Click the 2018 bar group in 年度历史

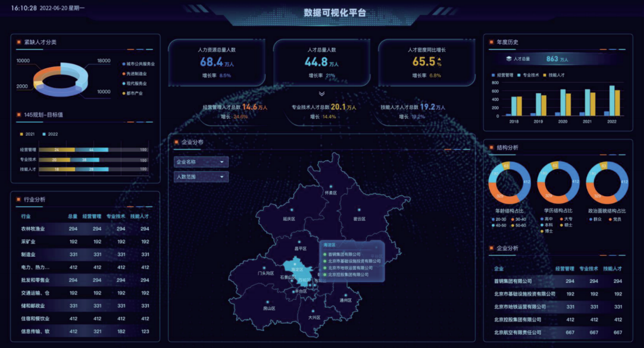coord(514,106)
